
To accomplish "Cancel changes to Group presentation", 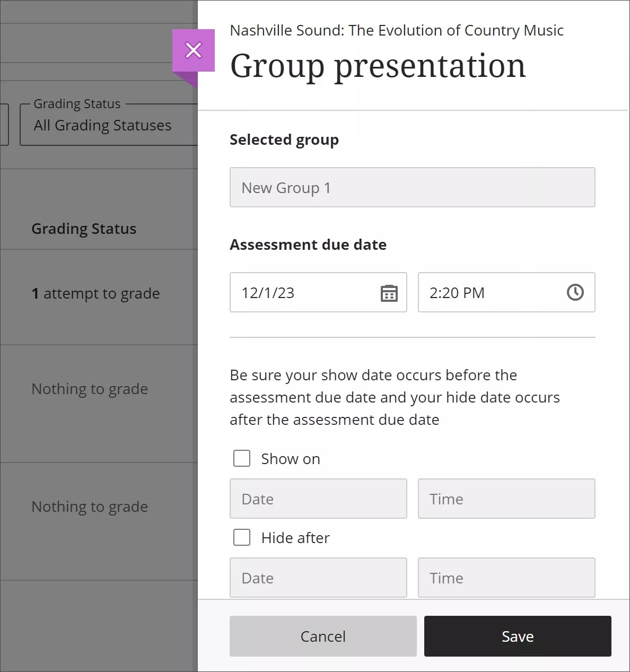I will click(323, 636).
